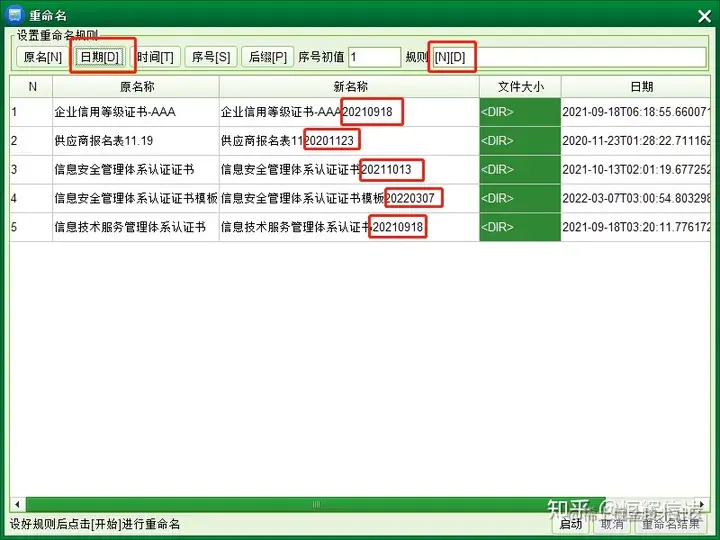The image size is (720, 540).
Task: Click <DIR> cell of 信息技术服务管理体系认证书 row
Action: (x=520, y=227)
